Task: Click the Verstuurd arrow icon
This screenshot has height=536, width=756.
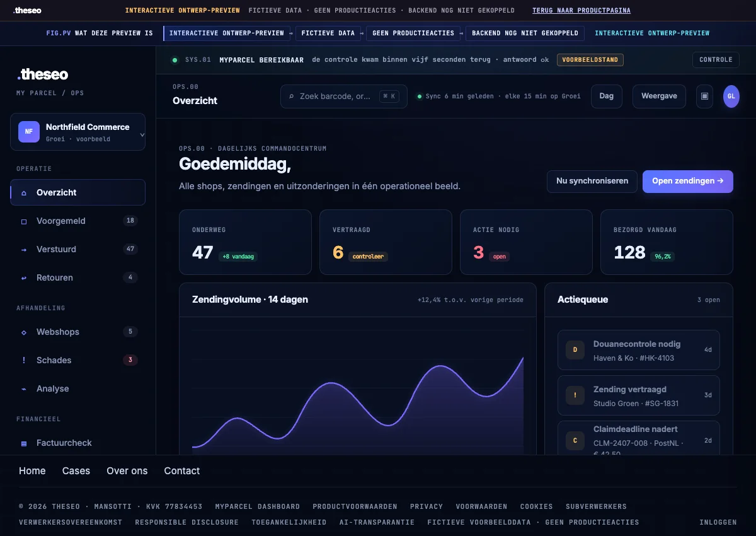Action: point(24,250)
